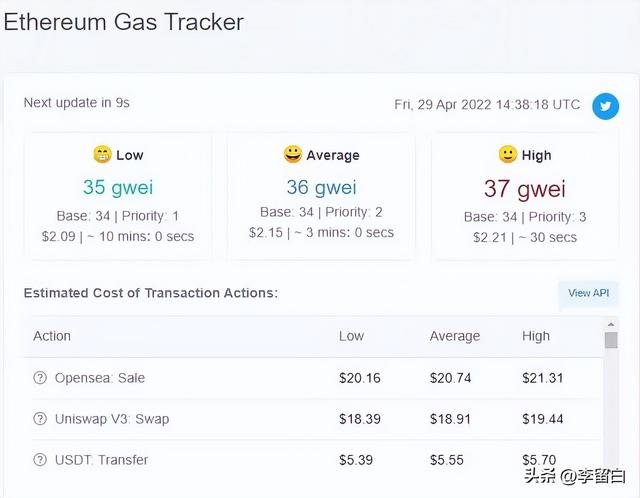Click the High gas emoji icon

(x=507, y=155)
